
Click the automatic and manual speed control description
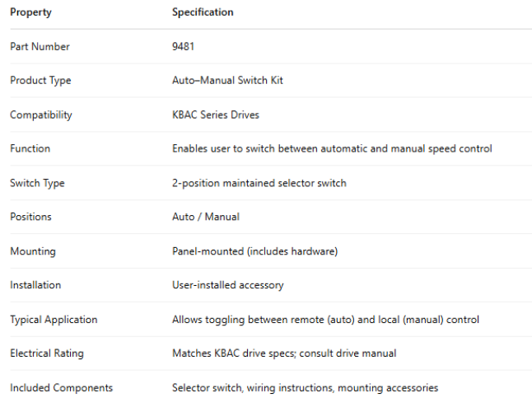[332, 149]
